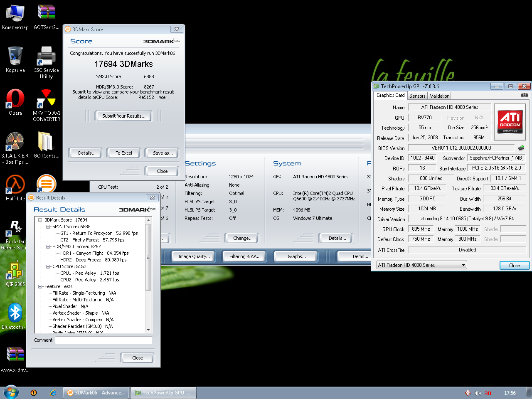Collapse the CPU Score: 5152 node
The height and width of the screenshot is (399, 532).
[48, 266]
